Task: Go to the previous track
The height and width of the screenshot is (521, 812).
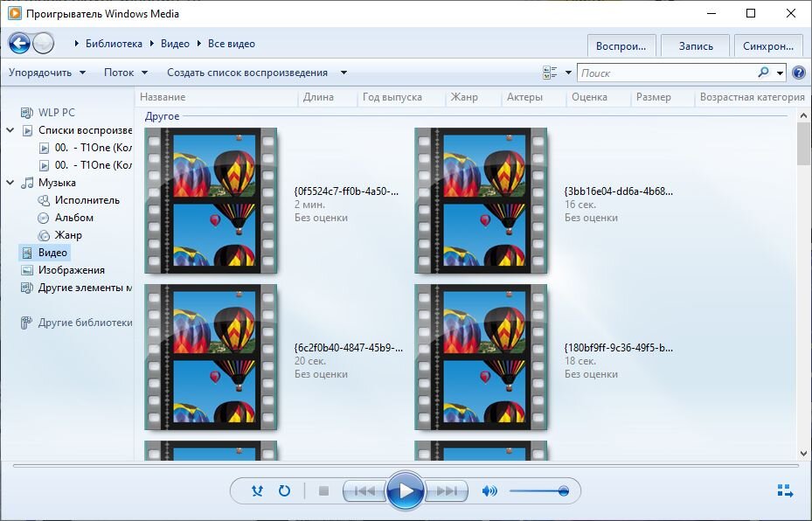Action: (364, 490)
